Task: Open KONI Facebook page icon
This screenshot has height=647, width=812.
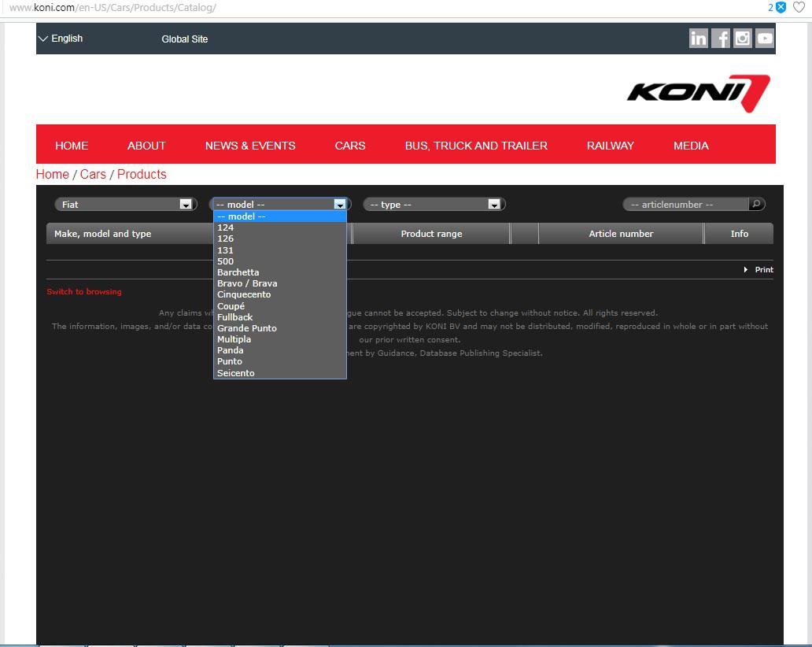Action: point(721,39)
